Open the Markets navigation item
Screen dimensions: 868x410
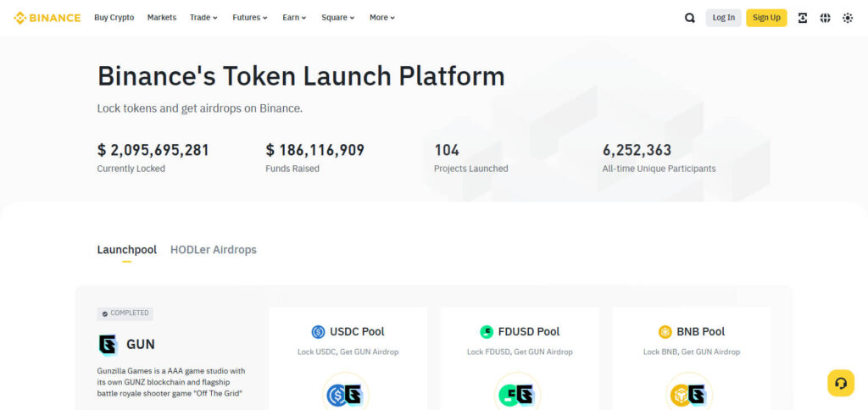[x=162, y=18]
